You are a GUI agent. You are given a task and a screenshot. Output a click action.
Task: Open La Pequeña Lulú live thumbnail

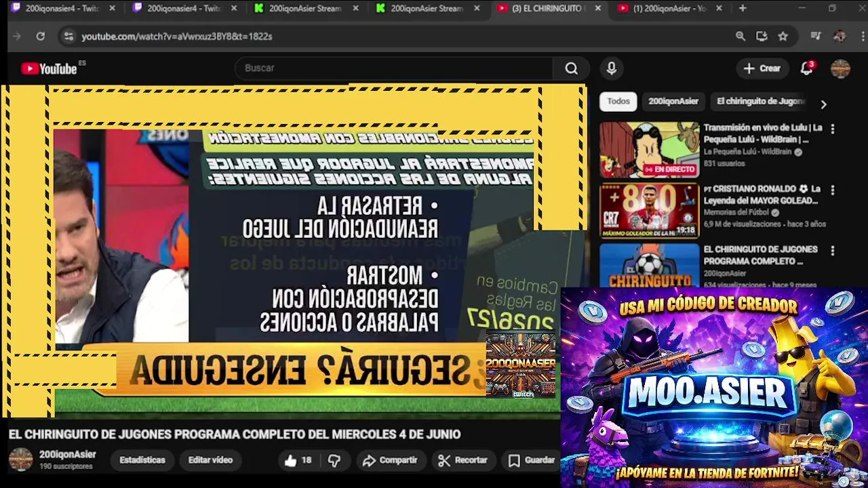(649, 150)
